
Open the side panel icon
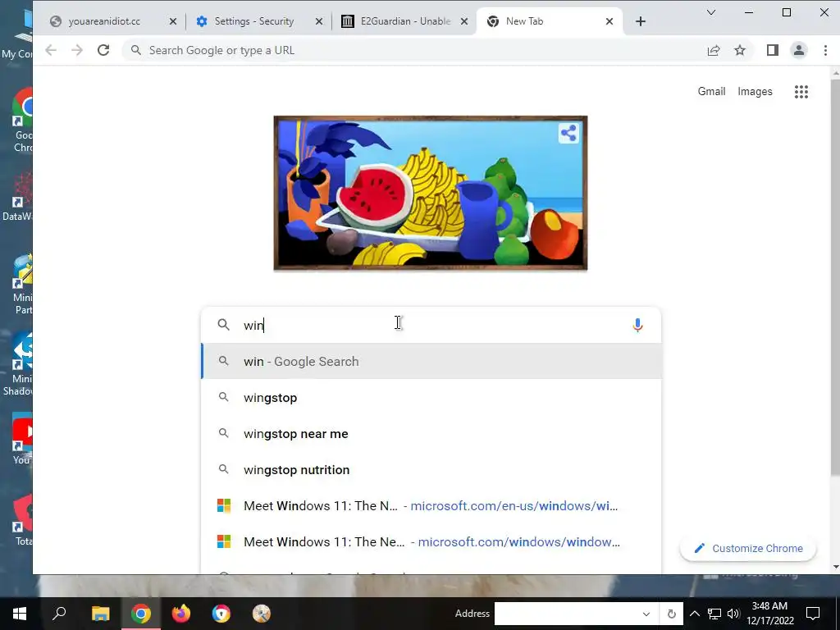[x=772, y=50]
